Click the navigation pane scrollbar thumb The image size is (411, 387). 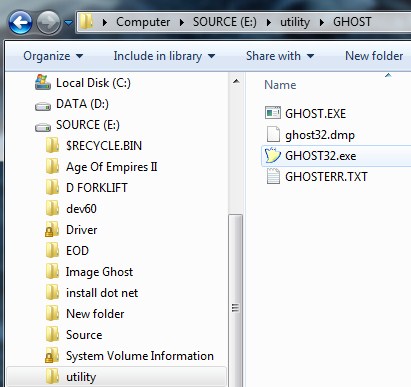[235, 300]
